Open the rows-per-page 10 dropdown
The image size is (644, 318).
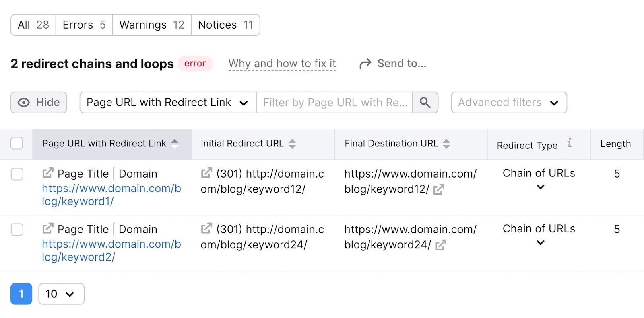[61, 294]
